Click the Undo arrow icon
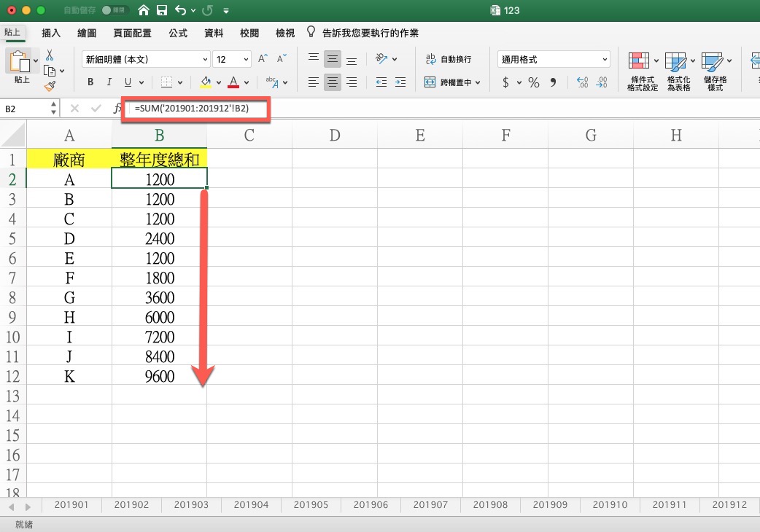 click(180, 11)
